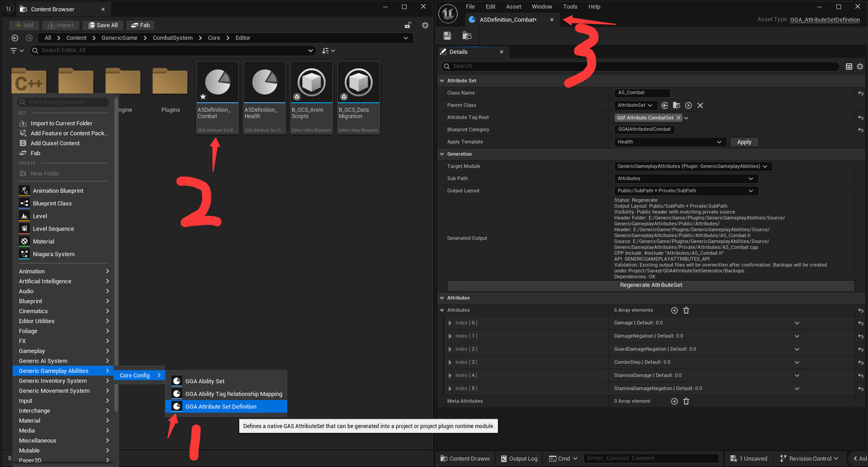Click the Enter Console Command field

[651, 459]
